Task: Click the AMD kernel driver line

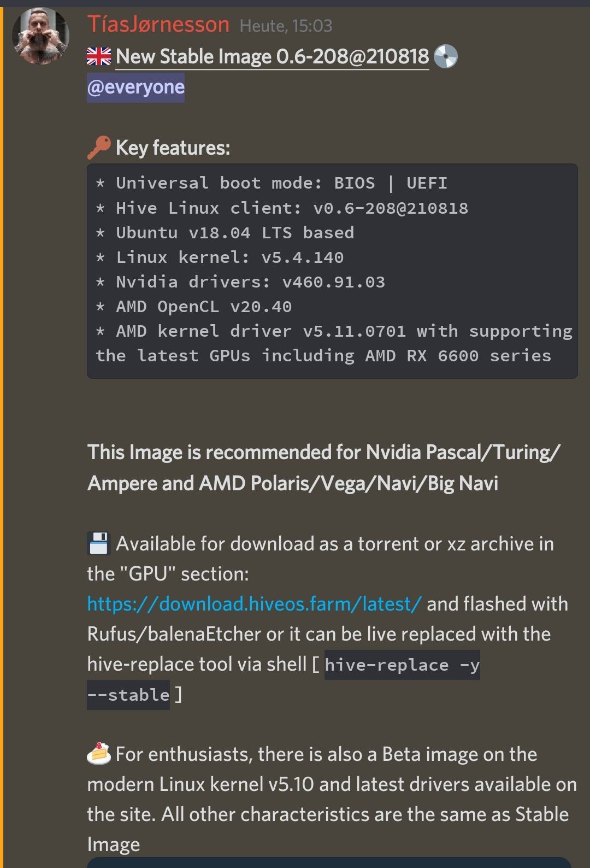Action: (334, 343)
